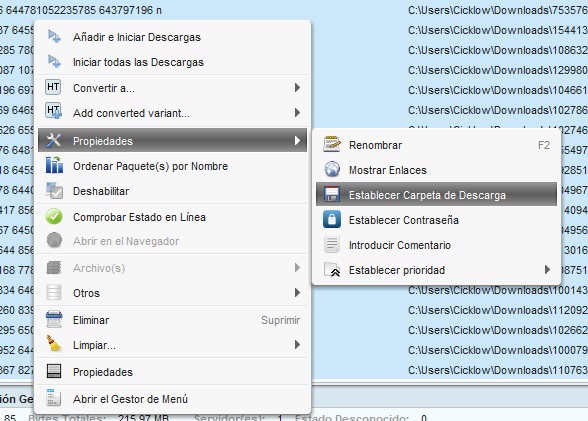Expand the Establecer prioridad submenu arrow

pyautogui.click(x=547, y=270)
